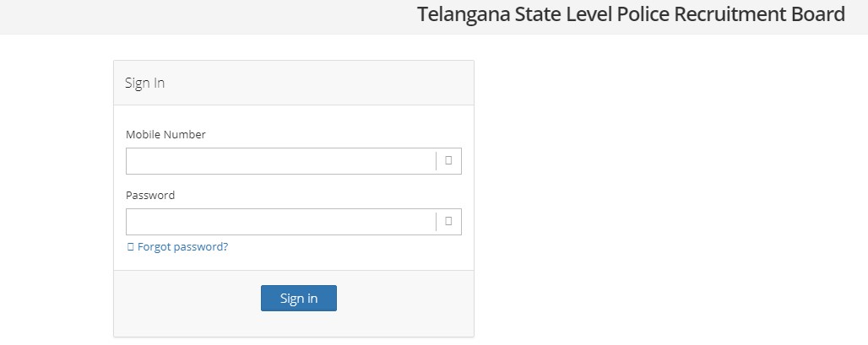Click the word Telangana in page title
Screen dimensions: 868x345
[x=464, y=15]
